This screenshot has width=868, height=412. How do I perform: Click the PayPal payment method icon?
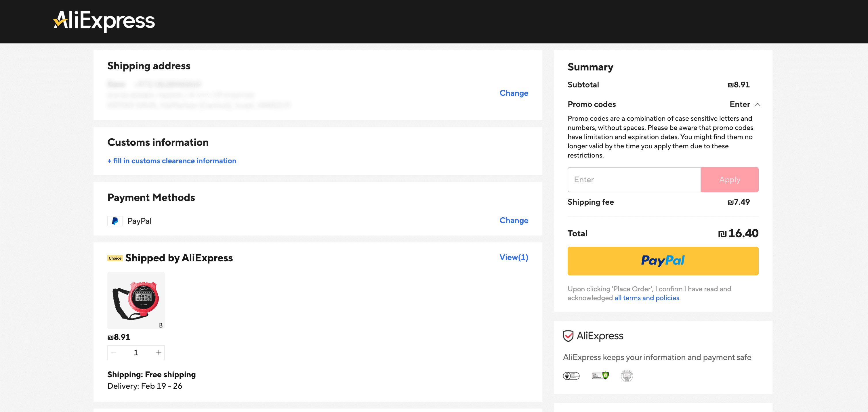click(x=115, y=221)
